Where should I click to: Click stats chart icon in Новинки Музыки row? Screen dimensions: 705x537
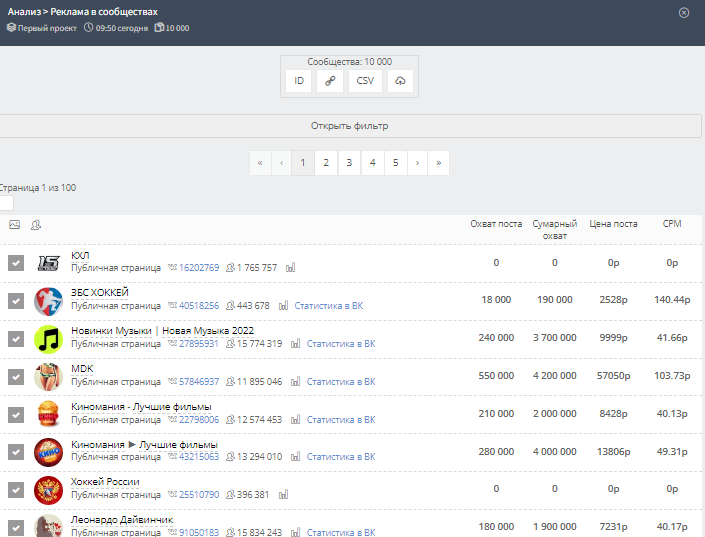tap(295, 344)
